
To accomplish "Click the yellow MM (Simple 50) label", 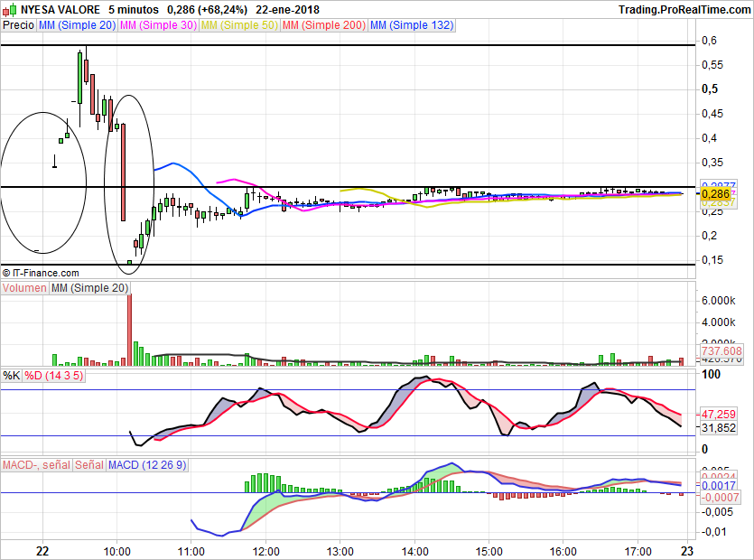I will [x=239, y=25].
